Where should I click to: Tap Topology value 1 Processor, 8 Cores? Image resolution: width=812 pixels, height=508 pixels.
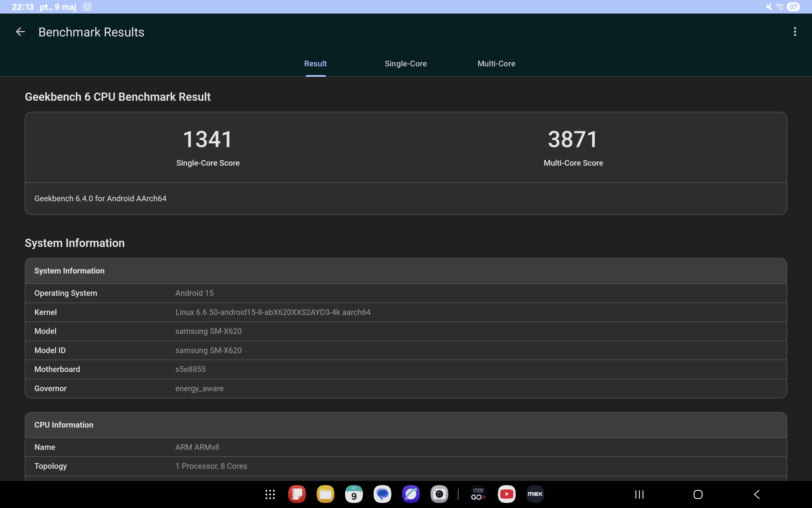click(211, 466)
